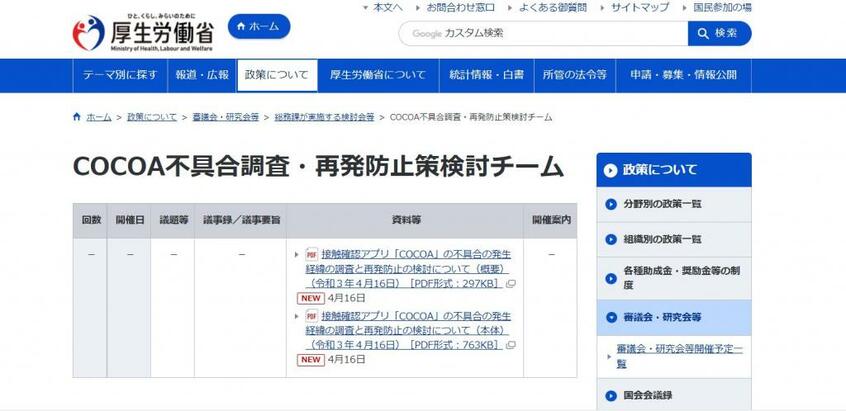The image size is (846, 411).
Task: Click the Google カスタム検索 input field
Action: tap(543, 33)
